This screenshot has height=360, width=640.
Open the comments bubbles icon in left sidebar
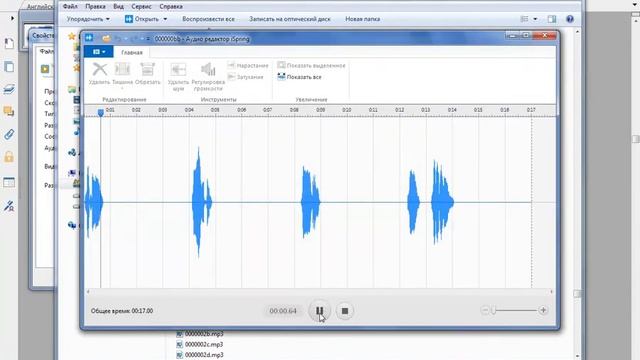tap(9, 111)
